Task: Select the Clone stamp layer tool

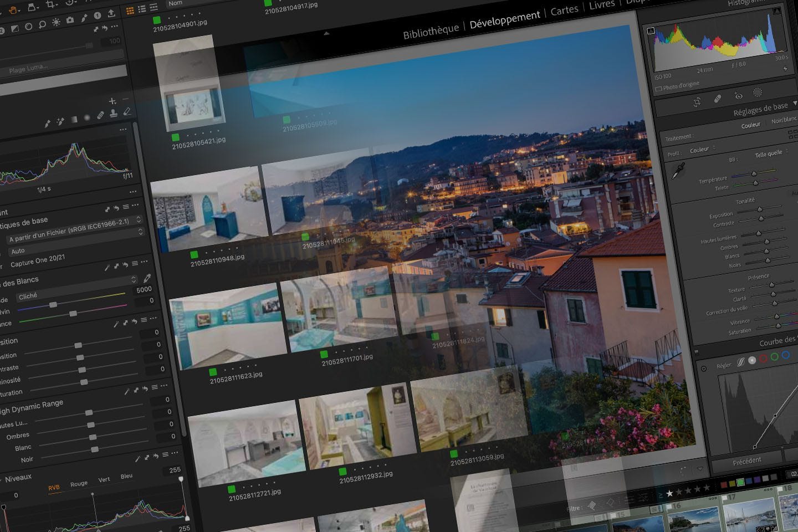Action: [x=114, y=113]
